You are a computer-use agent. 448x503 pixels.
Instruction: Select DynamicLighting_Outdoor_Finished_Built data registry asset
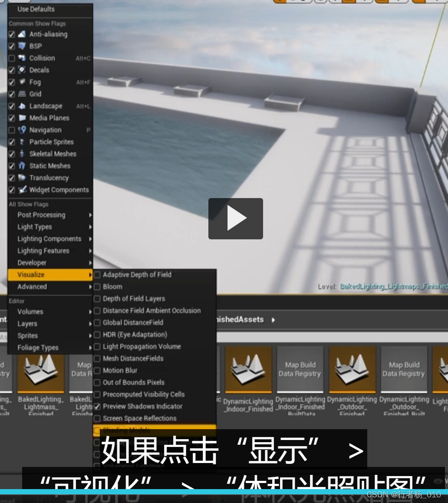pyautogui.click(x=404, y=370)
